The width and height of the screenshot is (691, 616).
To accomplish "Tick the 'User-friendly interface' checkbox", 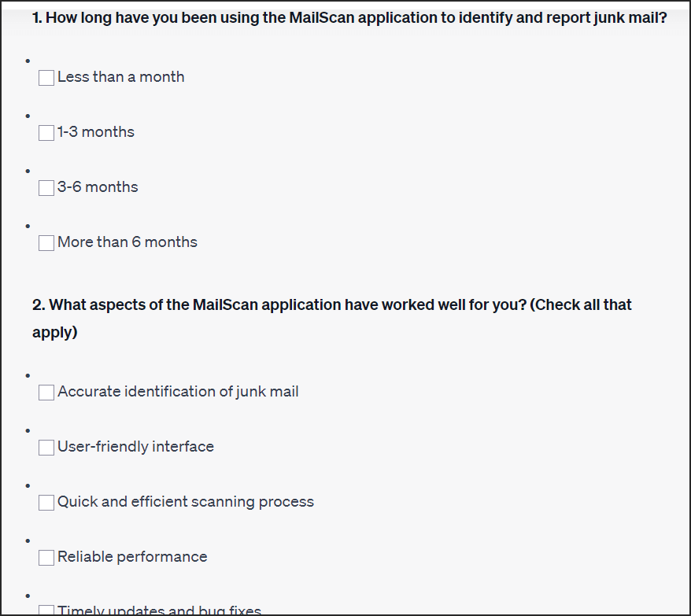I will pos(46,447).
